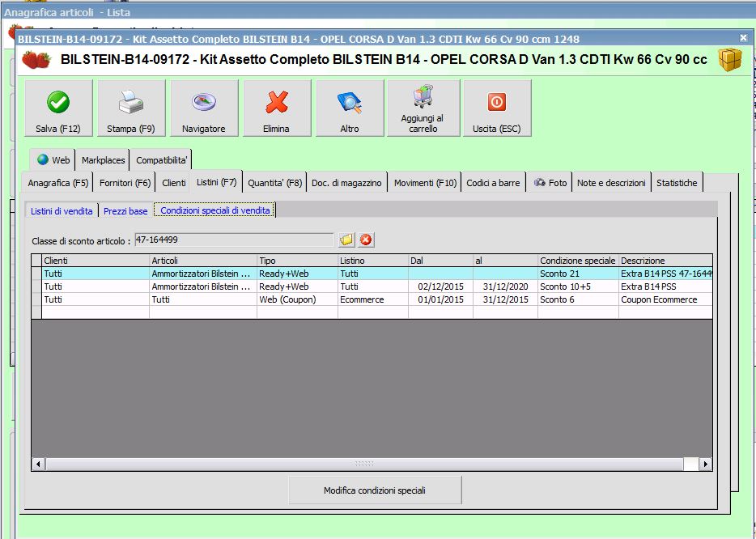Select the row header of Sconto 6 row
This screenshot has width=756, height=539.
tap(36, 299)
